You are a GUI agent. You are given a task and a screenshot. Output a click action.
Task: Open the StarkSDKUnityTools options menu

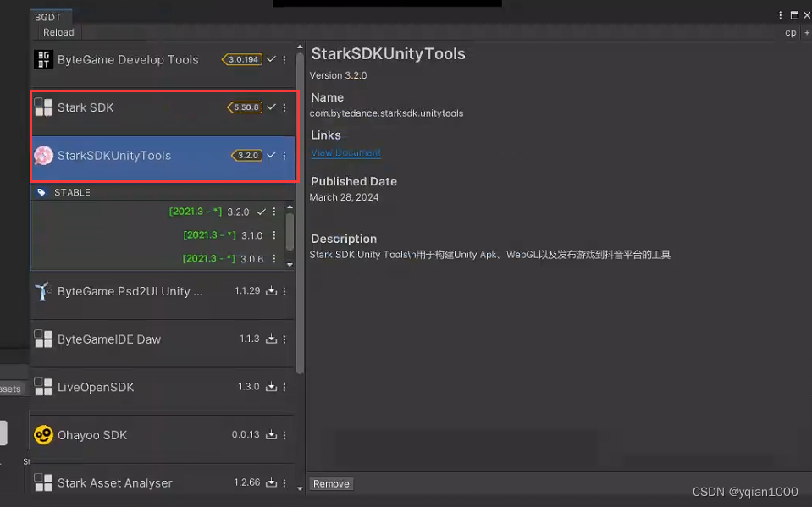(284, 156)
